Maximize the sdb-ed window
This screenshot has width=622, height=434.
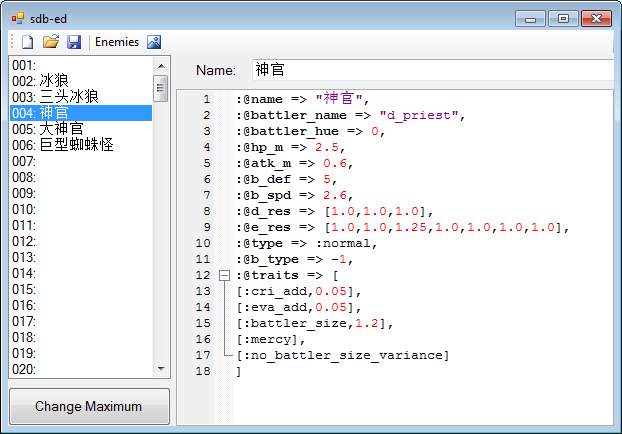click(x=563, y=19)
